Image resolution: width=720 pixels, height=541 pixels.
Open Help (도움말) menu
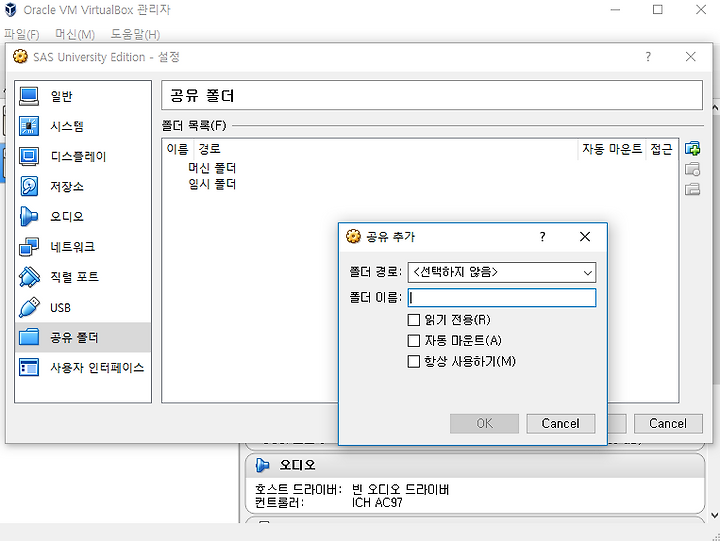(135, 34)
